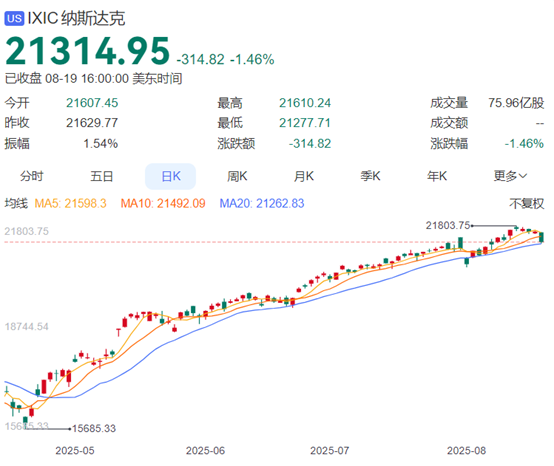Click the 成交额 label
Viewport: 554px width, 466px height.
[449, 123]
